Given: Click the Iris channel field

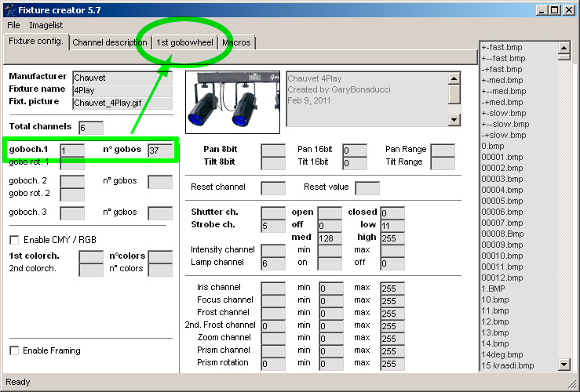Looking at the screenshot, I should coord(273,289).
